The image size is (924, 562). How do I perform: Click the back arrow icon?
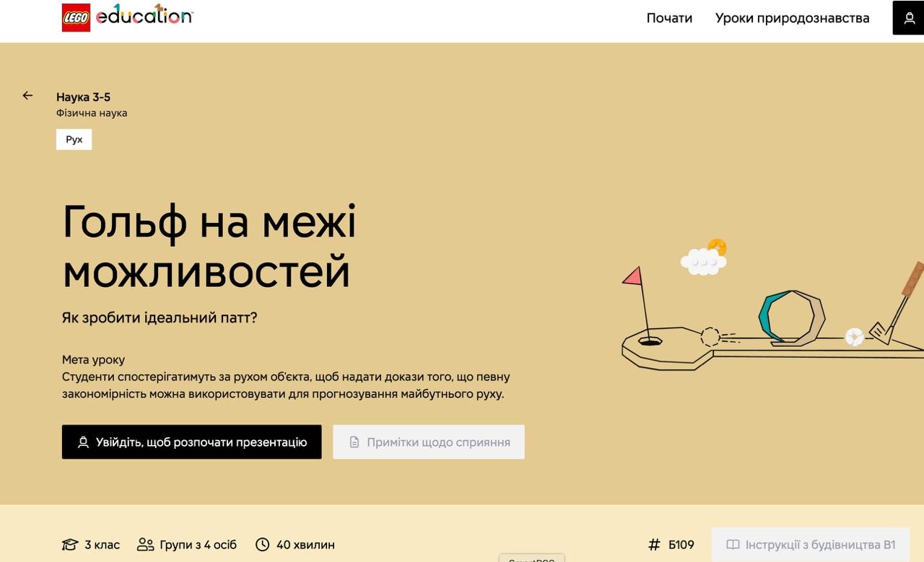tap(27, 95)
